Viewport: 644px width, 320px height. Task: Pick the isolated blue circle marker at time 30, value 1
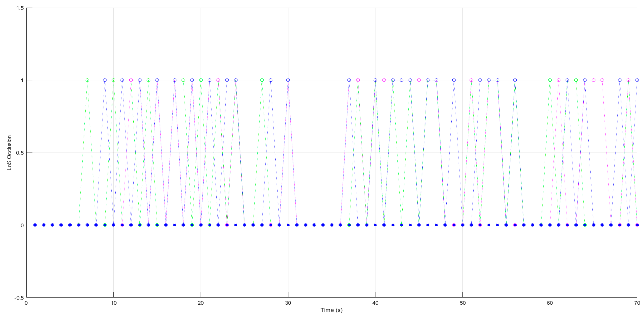pos(288,80)
